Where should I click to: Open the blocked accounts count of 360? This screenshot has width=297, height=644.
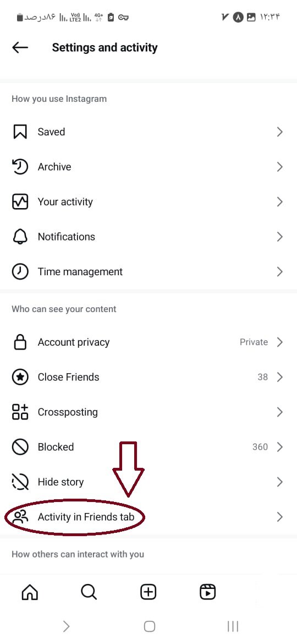click(260, 447)
